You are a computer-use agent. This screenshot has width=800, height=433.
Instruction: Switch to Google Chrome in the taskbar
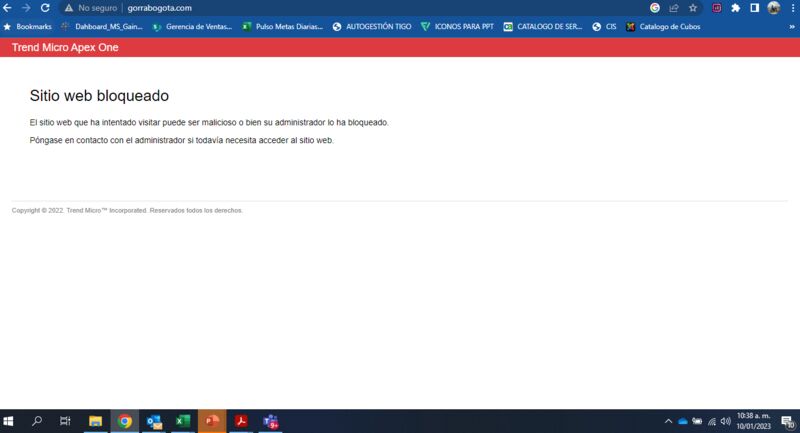point(124,421)
